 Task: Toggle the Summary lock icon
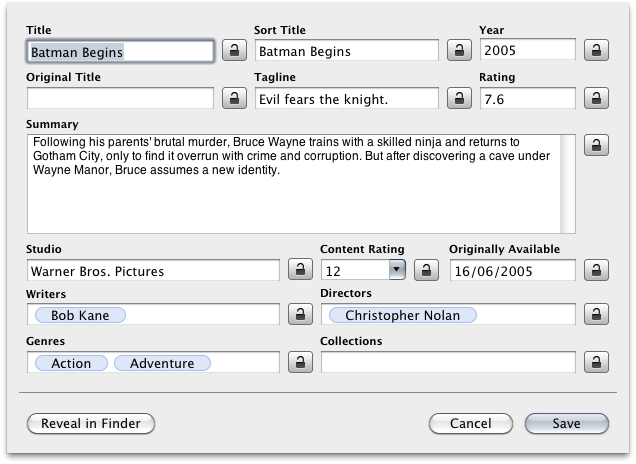pos(596,146)
